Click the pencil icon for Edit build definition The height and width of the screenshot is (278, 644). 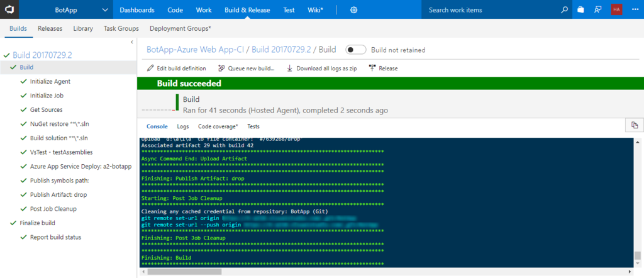tap(150, 68)
